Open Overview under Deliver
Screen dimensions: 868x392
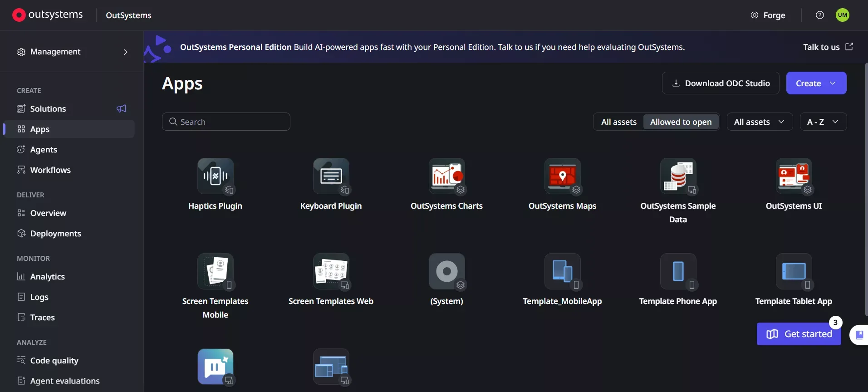[x=69, y=213]
